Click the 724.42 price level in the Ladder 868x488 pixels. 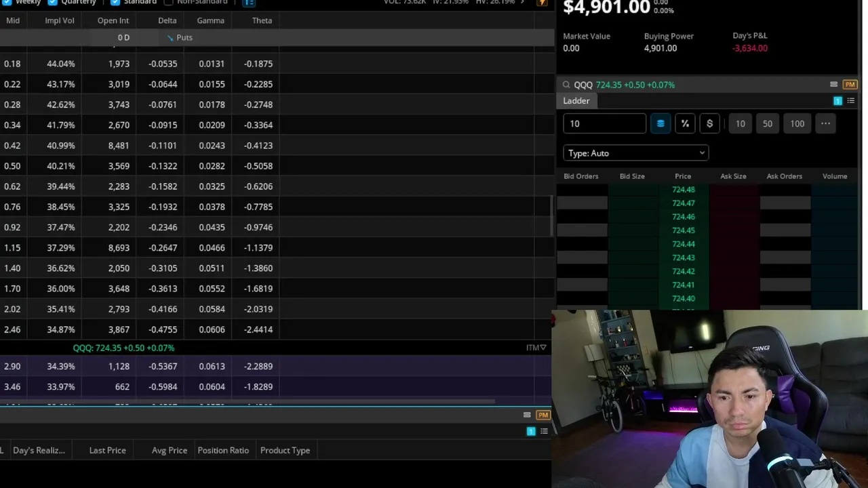[x=684, y=271]
